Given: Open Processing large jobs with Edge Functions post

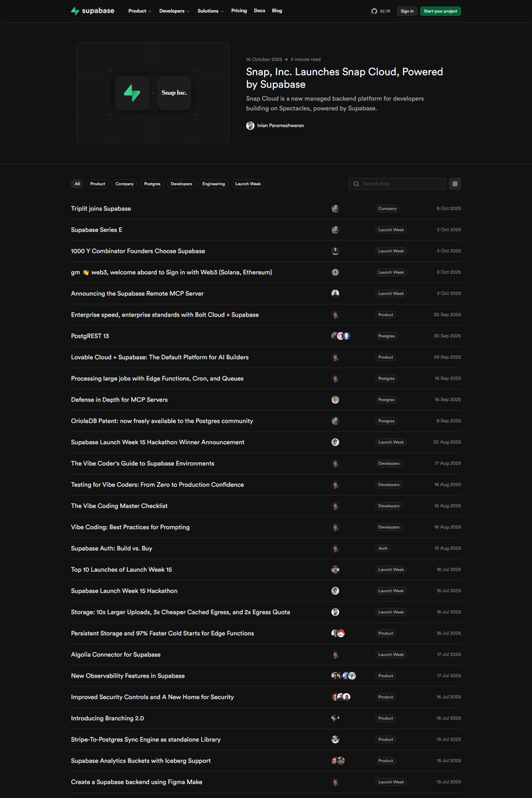Looking at the screenshot, I should tap(158, 378).
